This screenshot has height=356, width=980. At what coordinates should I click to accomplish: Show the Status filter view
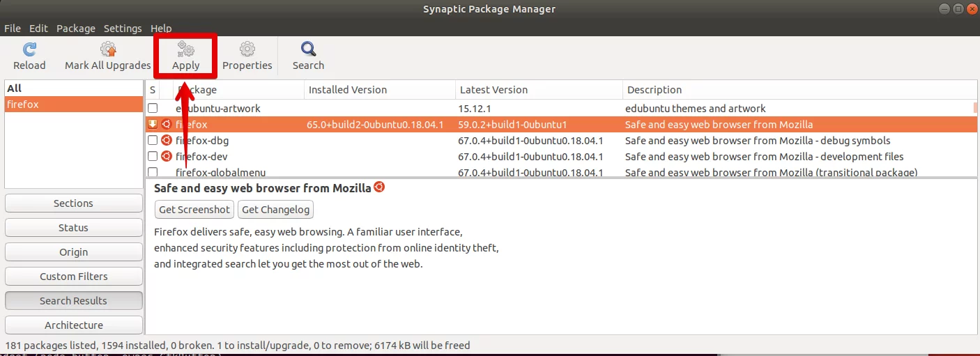(x=73, y=228)
